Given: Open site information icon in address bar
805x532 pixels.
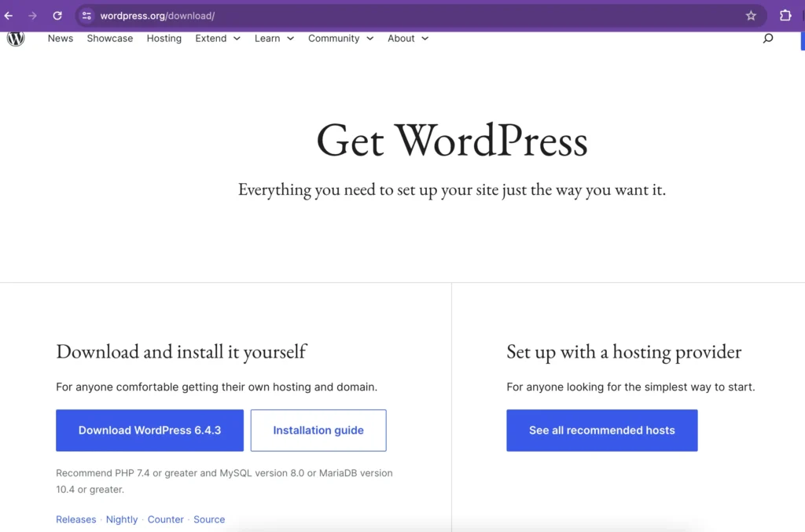Looking at the screenshot, I should pyautogui.click(x=86, y=16).
